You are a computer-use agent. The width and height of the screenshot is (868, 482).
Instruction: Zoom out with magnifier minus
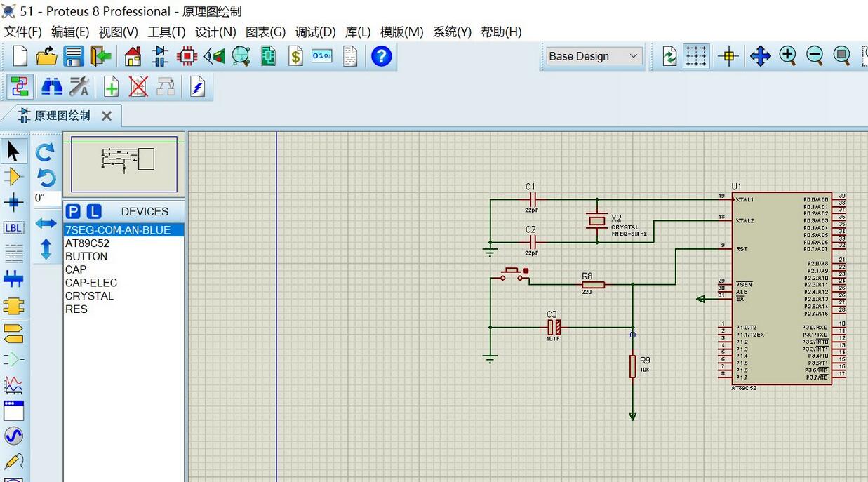(x=815, y=56)
